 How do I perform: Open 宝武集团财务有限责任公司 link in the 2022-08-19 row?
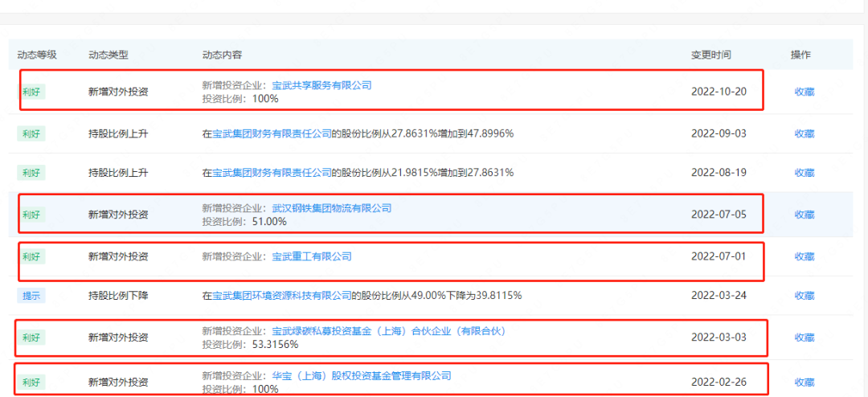[x=272, y=173]
